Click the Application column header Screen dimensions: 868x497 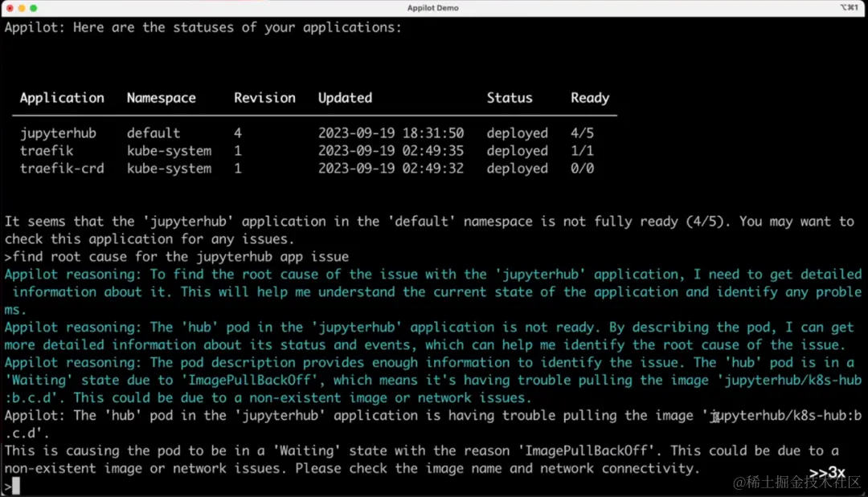tap(62, 98)
